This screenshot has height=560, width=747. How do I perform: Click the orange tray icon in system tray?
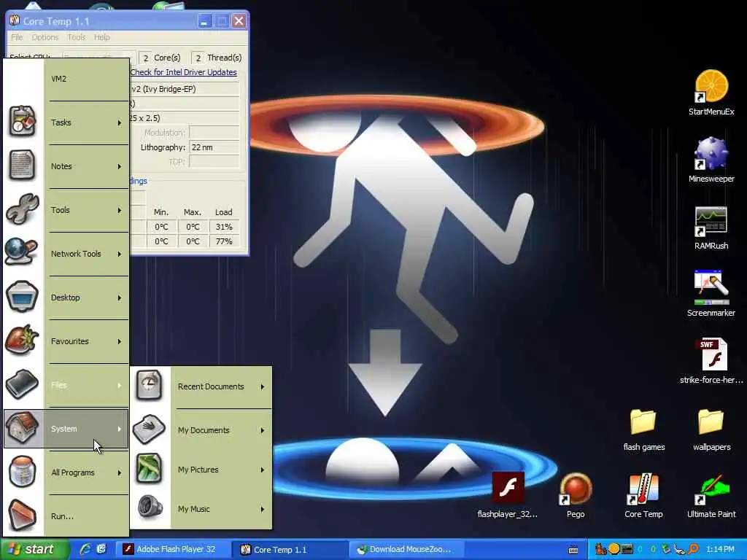coord(614,549)
